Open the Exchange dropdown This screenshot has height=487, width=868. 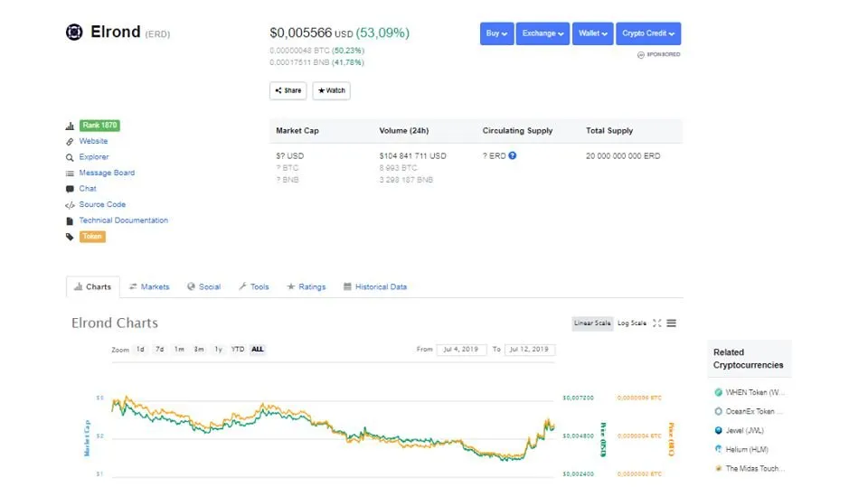(x=542, y=33)
